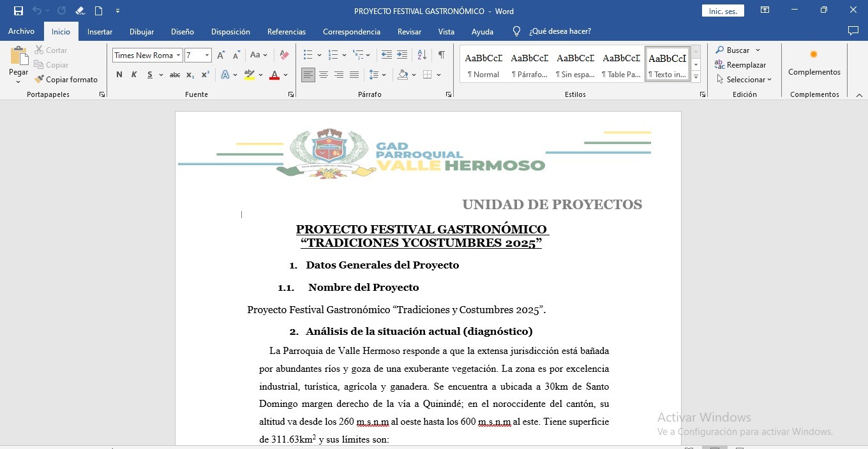Click the Copiar formato paintbrush

[66, 80]
